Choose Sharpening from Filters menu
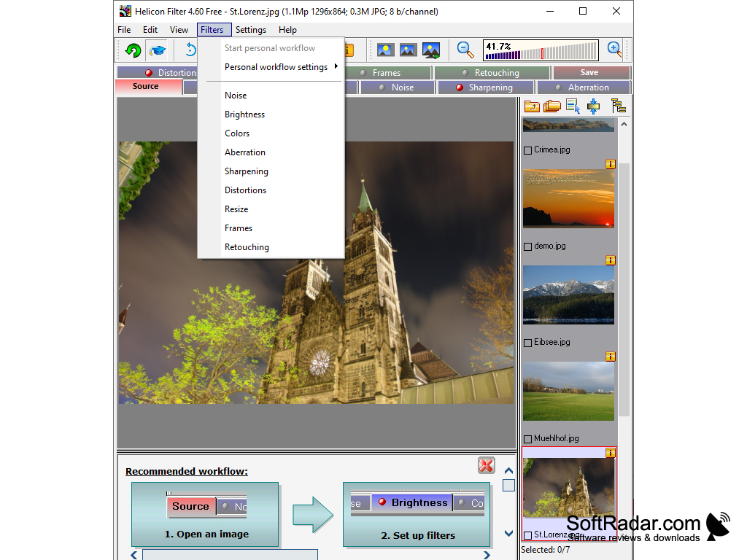The height and width of the screenshot is (560, 747). click(x=247, y=171)
